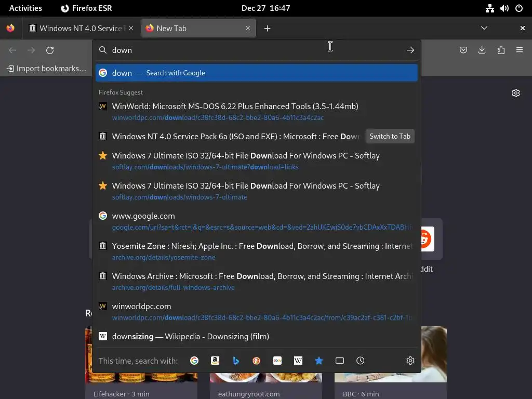The image size is (532, 399).
Task: Click the Go arrow in the address bar
Action: (x=410, y=50)
